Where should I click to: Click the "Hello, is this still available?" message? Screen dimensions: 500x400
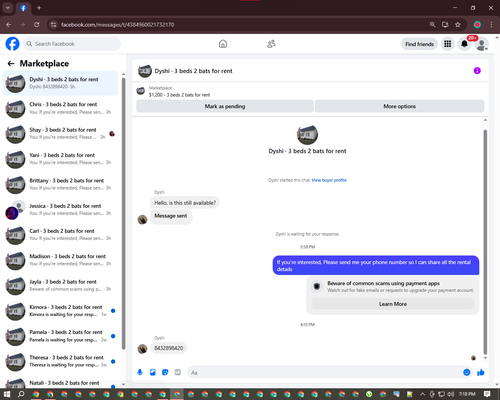pyautogui.click(x=185, y=203)
